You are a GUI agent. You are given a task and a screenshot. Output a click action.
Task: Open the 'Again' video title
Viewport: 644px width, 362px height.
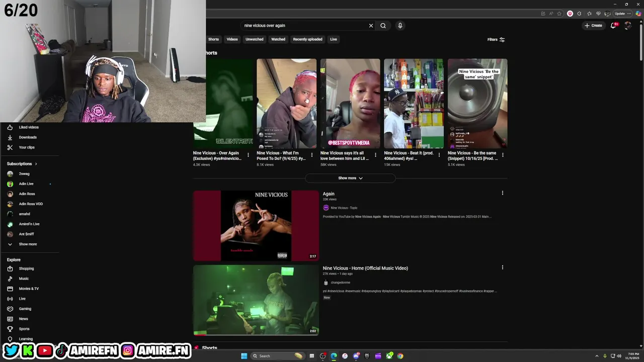point(329,194)
